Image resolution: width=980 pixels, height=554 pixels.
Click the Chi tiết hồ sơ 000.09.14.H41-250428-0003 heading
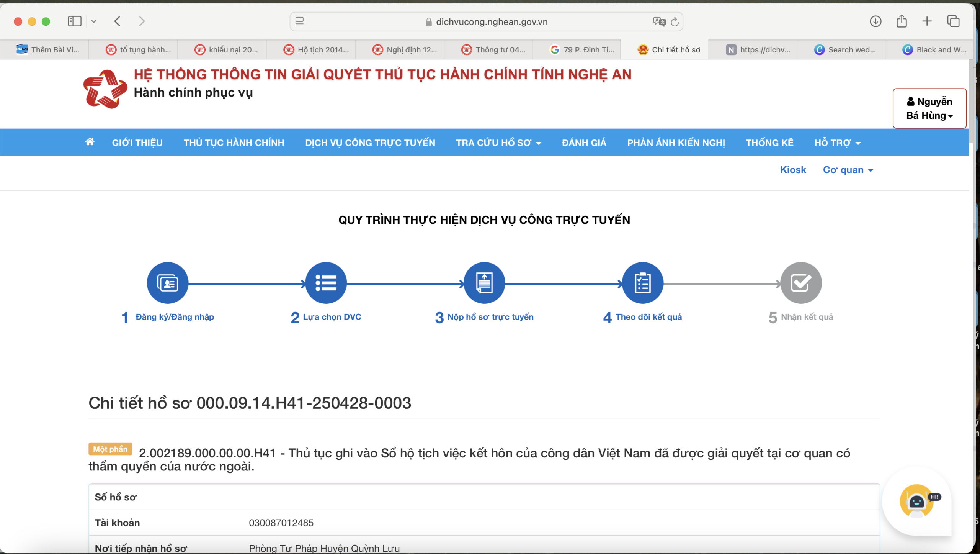(250, 403)
